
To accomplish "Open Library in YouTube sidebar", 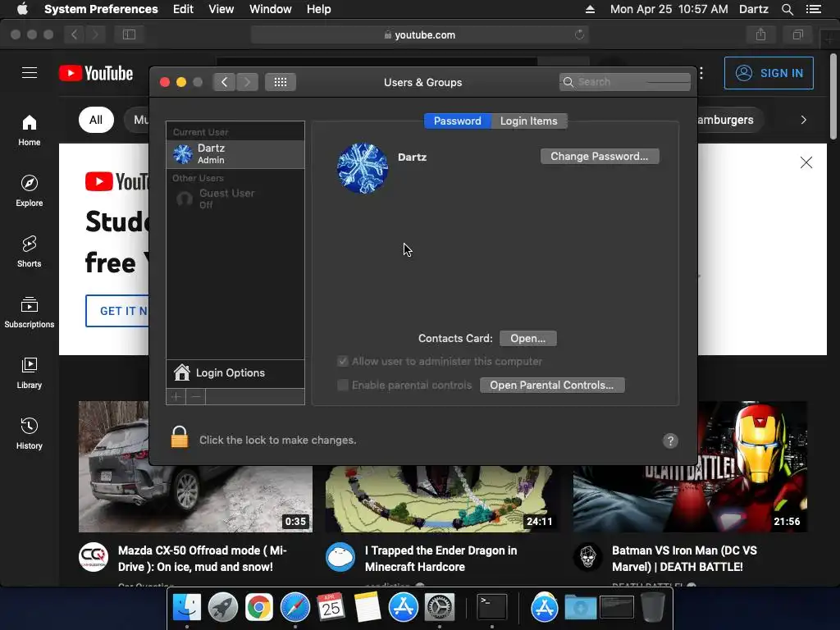I will pos(29,373).
